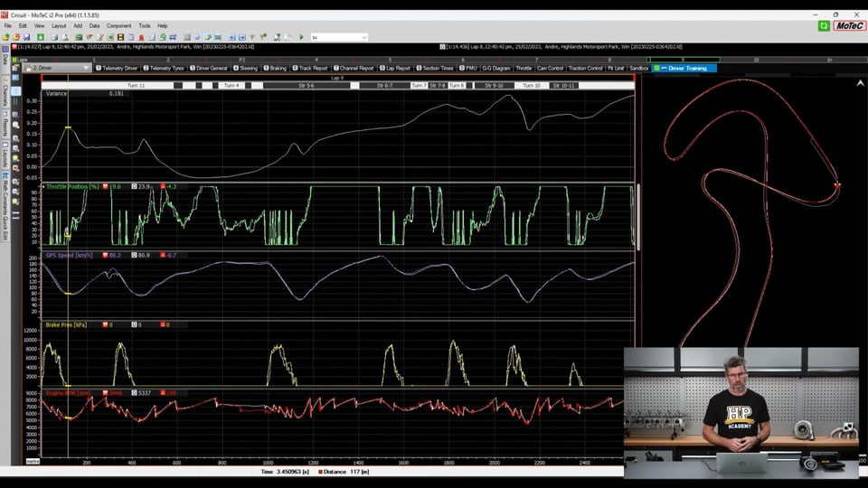
Task: Click the green add toolbar icon
Action: [41, 37]
